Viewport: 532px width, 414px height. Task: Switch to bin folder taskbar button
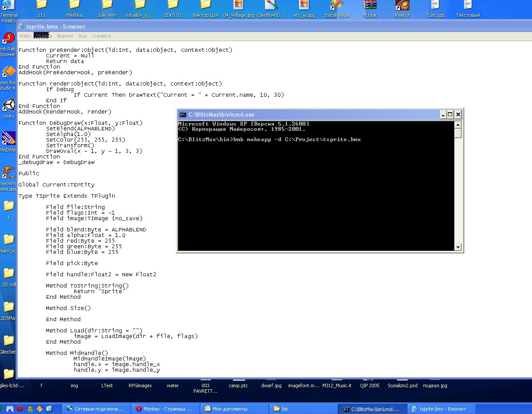[302, 409]
